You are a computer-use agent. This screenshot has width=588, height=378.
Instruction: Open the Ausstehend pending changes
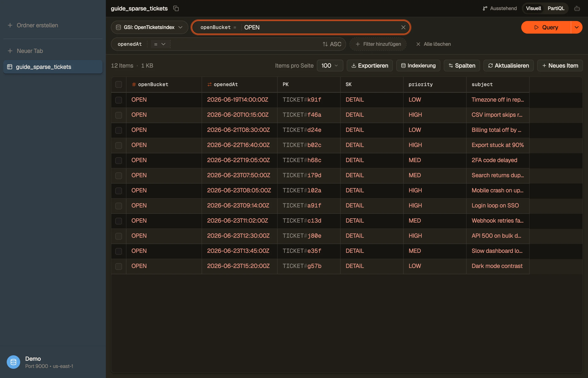(499, 8)
